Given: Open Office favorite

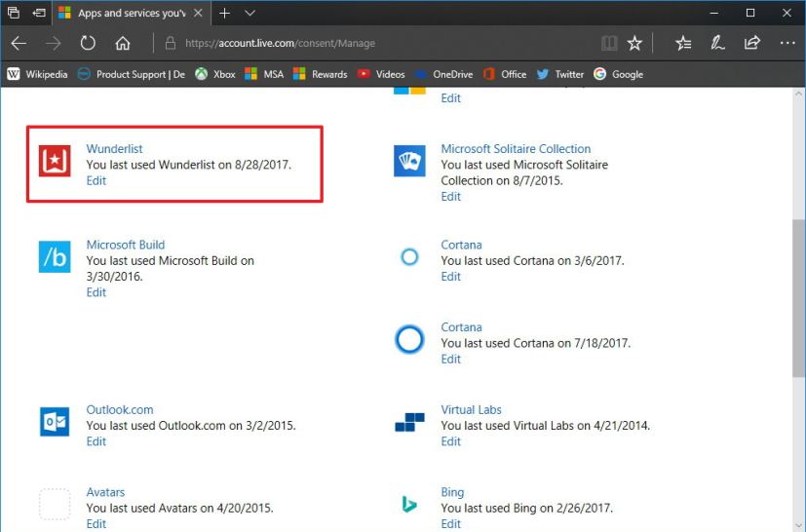Looking at the screenshot, I should click(504, 74).
